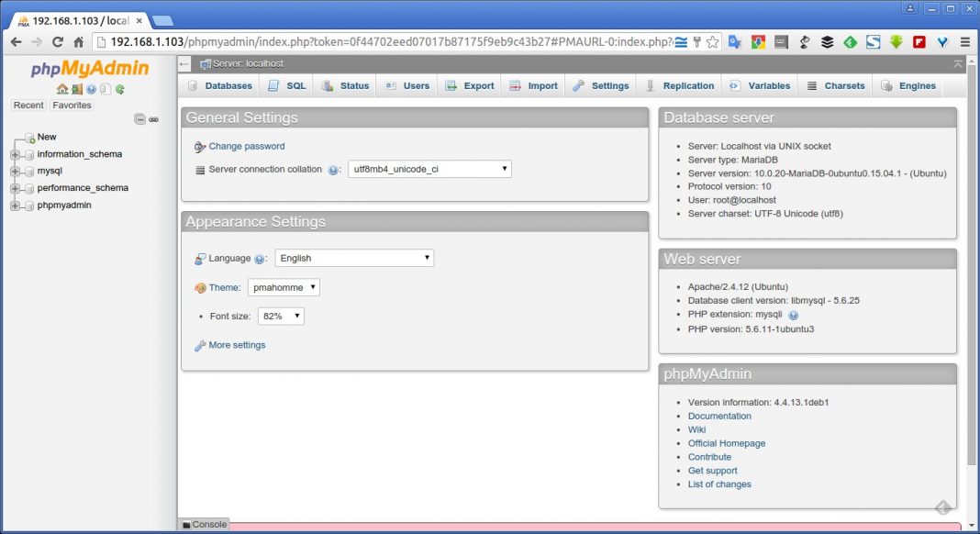Viewport: 980px width, 534px height.
Task: Click the desk lamp extension icon
Action: [x=805, y=42]
